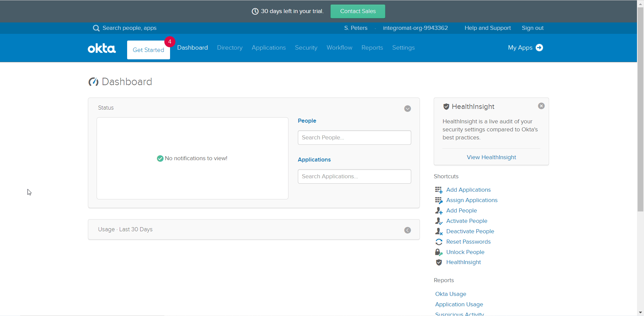Click the Deactivate People shortcut icon
644x316 pixels.
pyautogui.click(x=439, y=232)
